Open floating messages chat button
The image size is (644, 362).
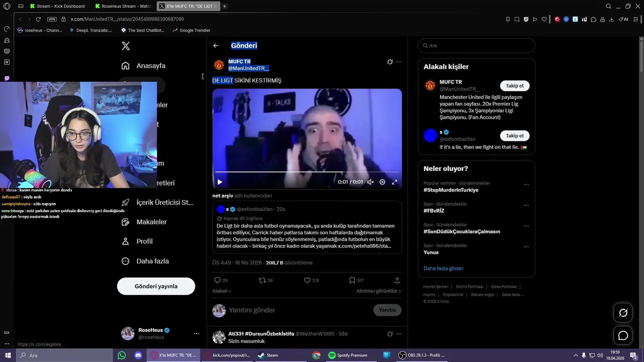pos(623,335)
